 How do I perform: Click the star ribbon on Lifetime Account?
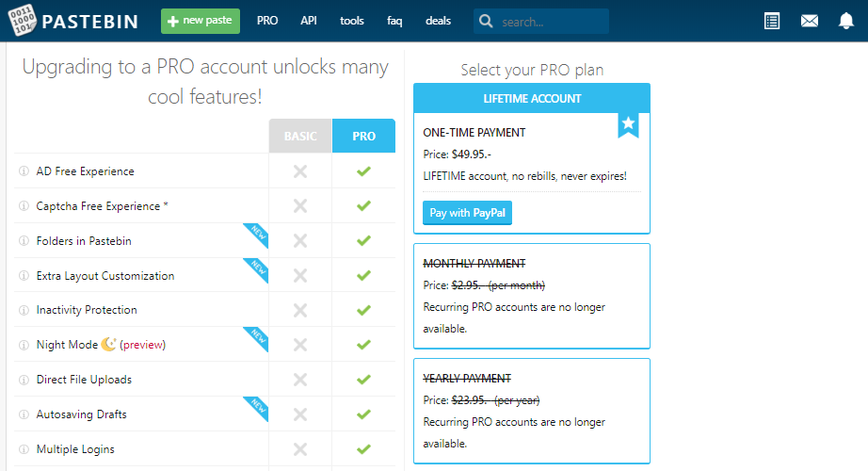(628, 124)
